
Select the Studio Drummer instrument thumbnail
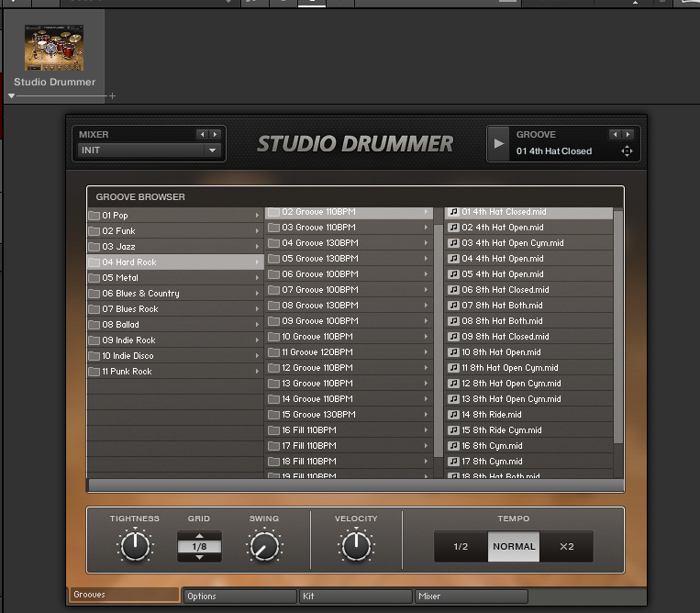click(x=54, y=48)
